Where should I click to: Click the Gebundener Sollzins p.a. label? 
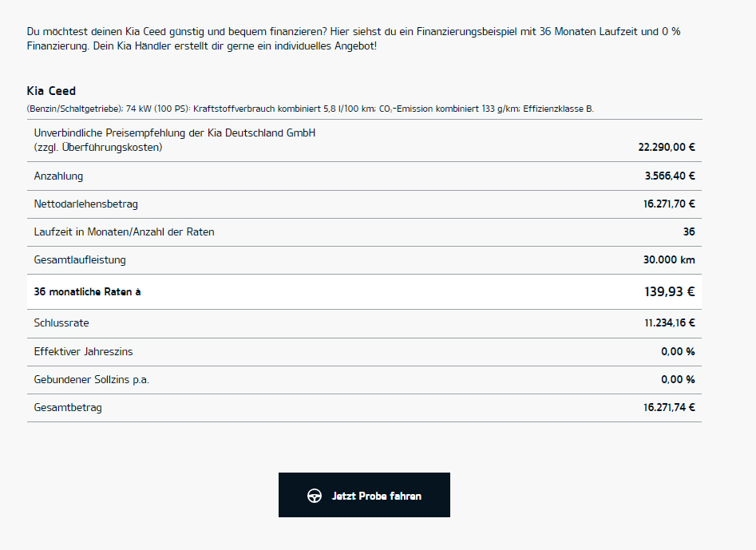pyautogui.click(x=92, y=379)
